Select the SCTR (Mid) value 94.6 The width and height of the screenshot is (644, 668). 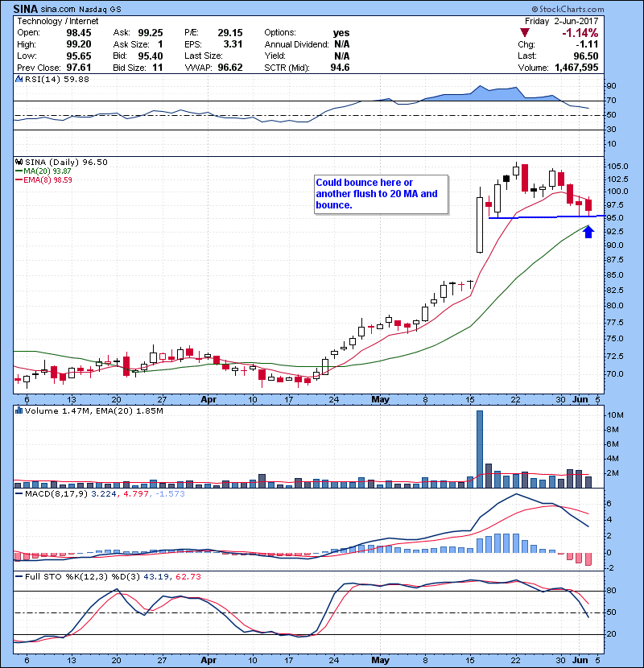[341, 68]
